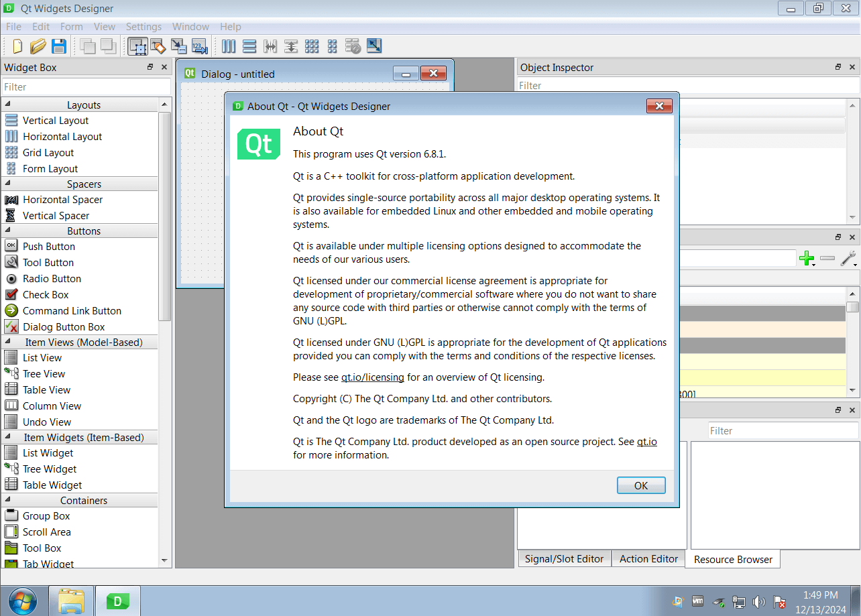Screen dimensions: 861x616
Task: Float the Widget Box dock panel
Action: tap(150, 67)
